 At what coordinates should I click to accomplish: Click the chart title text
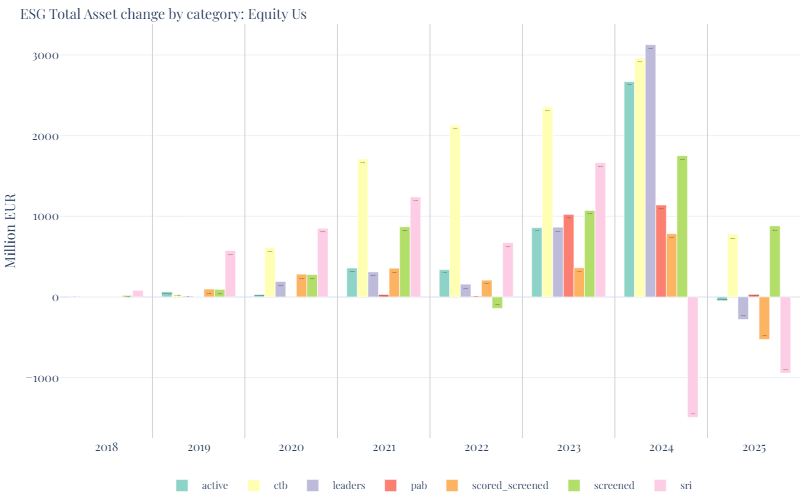tap(163, 14)
